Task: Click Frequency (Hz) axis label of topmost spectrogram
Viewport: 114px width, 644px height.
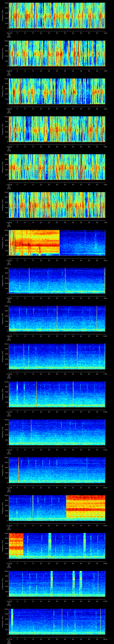Action: tap(3, 16)
